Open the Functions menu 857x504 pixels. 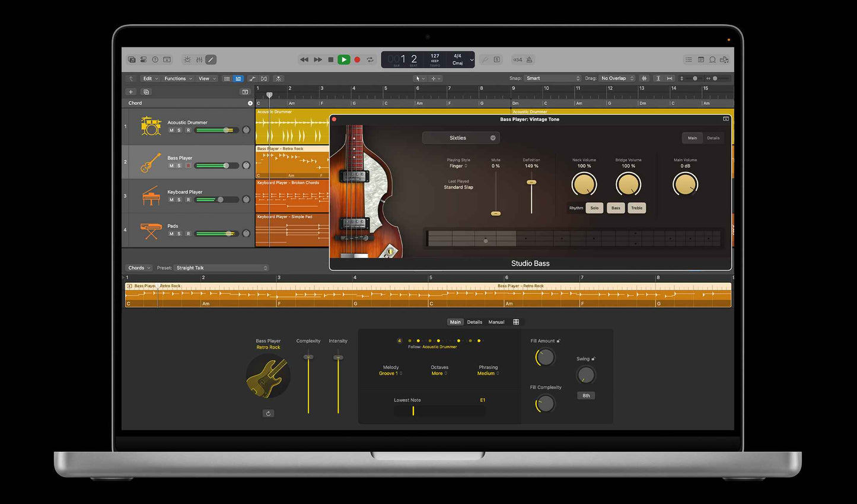coord(178,78)
